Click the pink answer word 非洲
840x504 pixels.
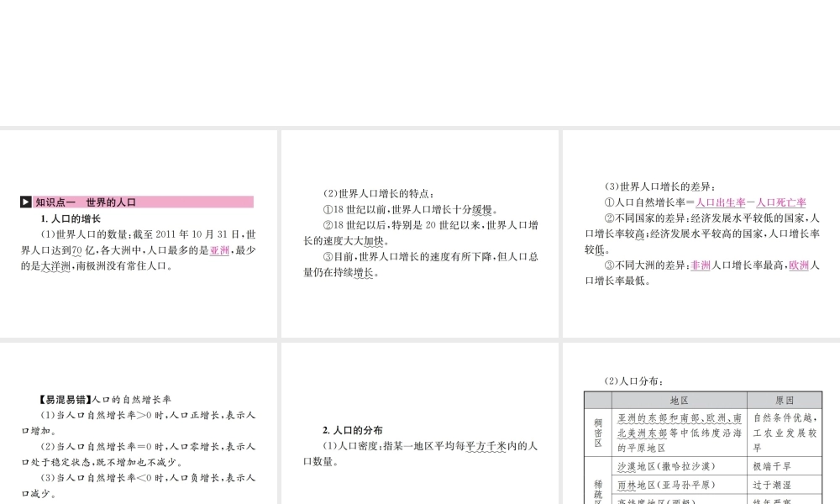coord(701,265)
